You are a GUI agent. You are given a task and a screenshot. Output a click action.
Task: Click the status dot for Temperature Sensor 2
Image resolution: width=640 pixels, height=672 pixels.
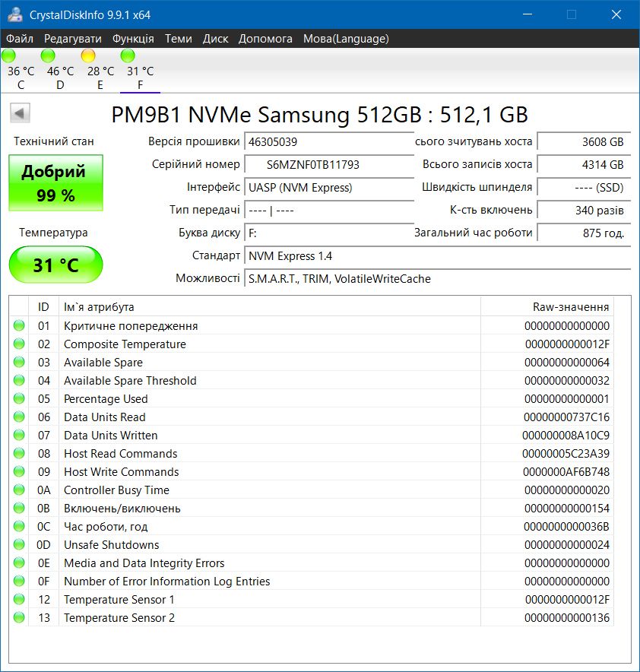[x=19, y=617]
